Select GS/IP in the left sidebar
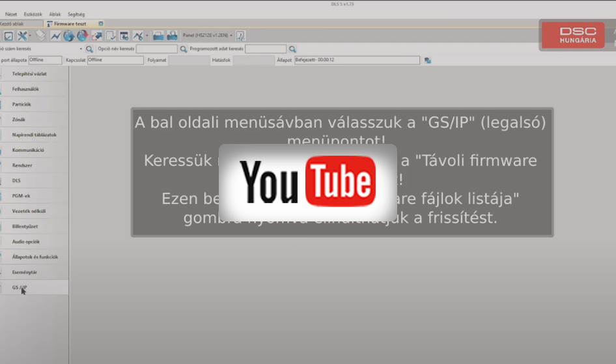This screenshot has height=364, width=616. point(20,287)
